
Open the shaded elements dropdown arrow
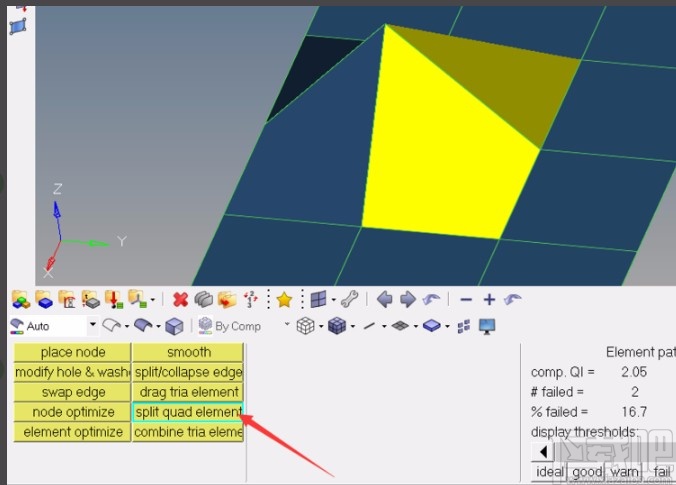tap(353, 326)
